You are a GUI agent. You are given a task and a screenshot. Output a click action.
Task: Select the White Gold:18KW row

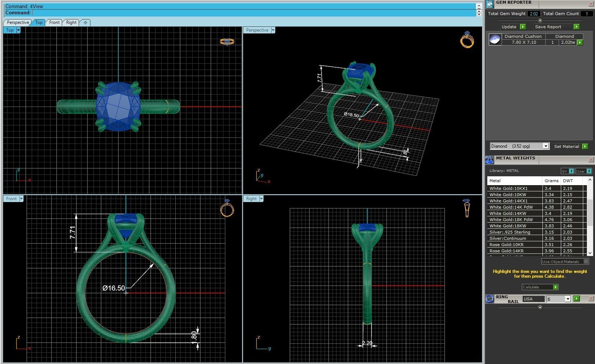click(537, 226)
